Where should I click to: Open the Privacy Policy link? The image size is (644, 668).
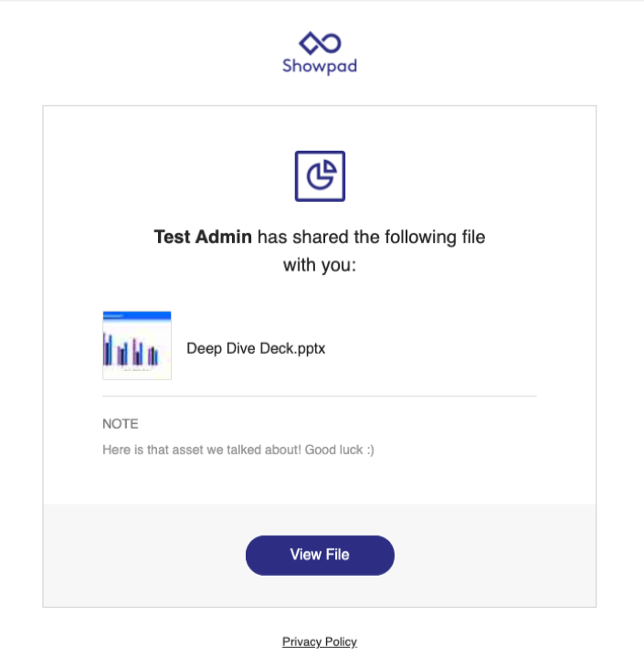tap(320, 642)
